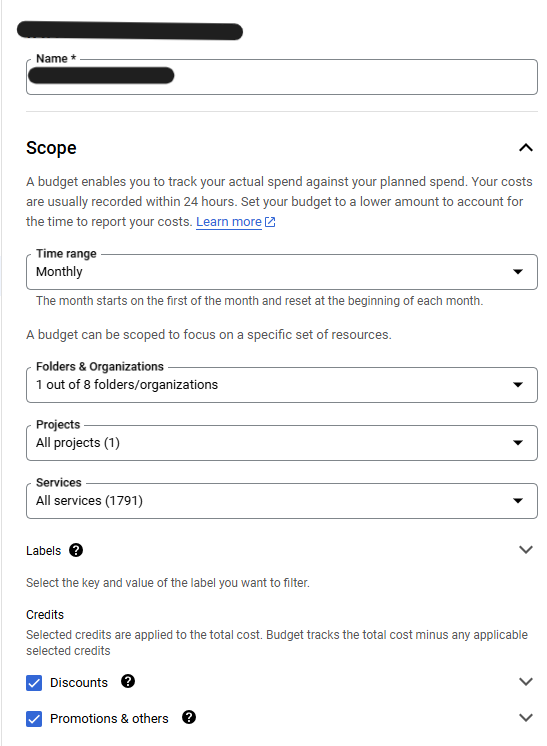
Task: Click the Promotions & others help icon
Action: [x=189, y=717]
